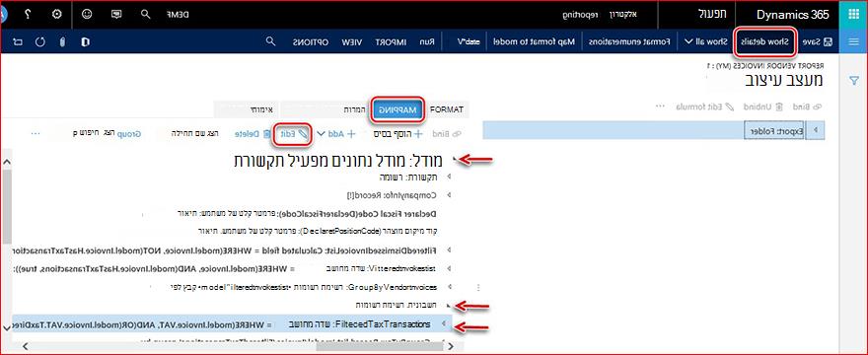Expand the FilteredDismissedInvoiceList node
Image resolution: width=868 pixels, height=355 pixels.
click(450, 250)
